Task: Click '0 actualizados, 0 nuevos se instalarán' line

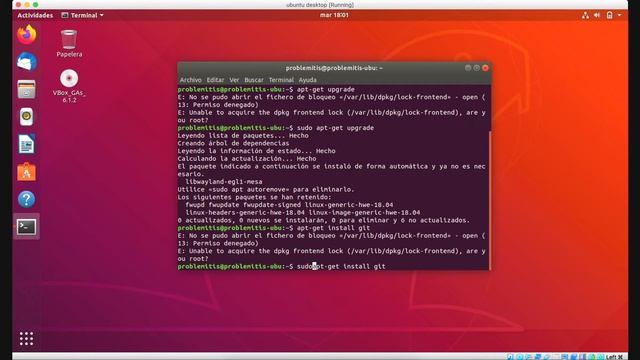Action: [324, 220]
